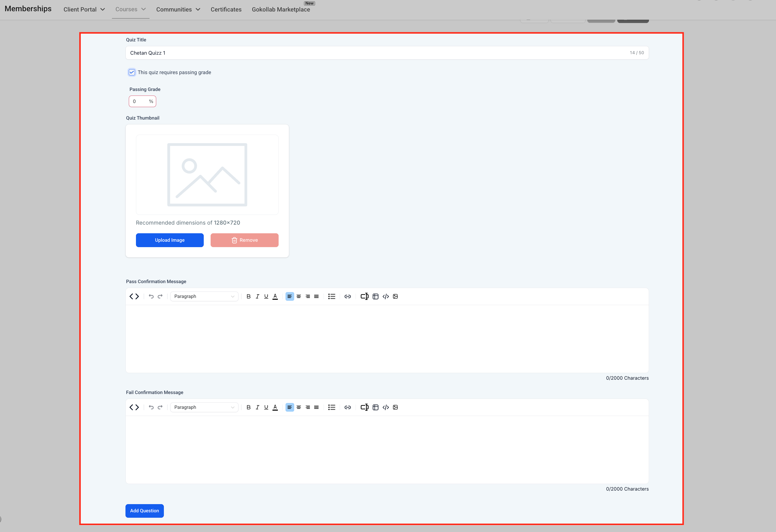Open Paragraph dropdown in Pass Confirmation editor
This screenshot has width=776, height=532.
[x=204, y=296]
